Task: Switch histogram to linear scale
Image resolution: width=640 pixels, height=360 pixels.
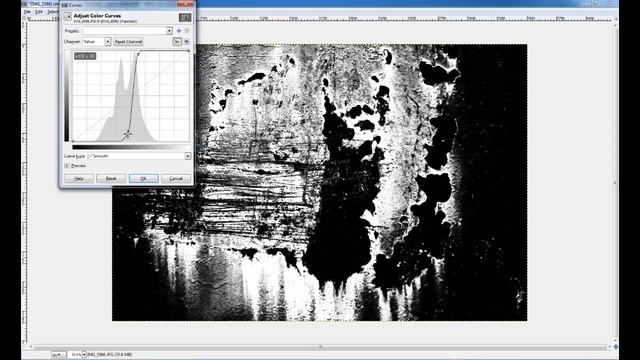Action: coord(177,42)
